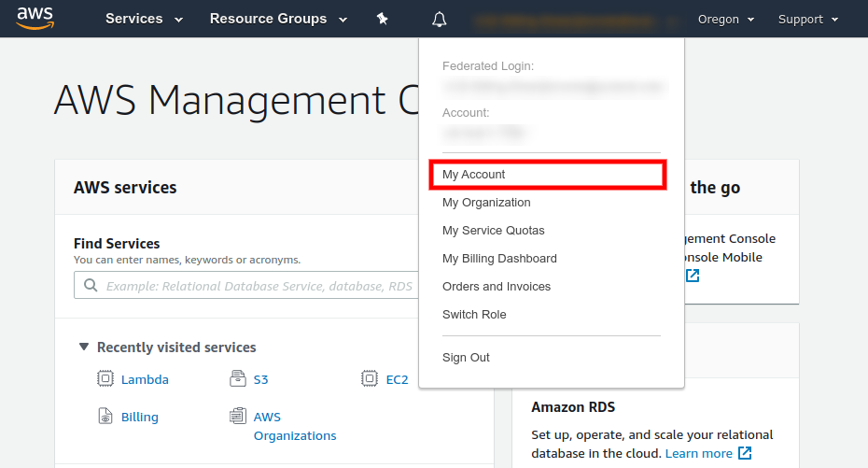
Task: Click the AWS services panel heading
Action: pos(125,188)
